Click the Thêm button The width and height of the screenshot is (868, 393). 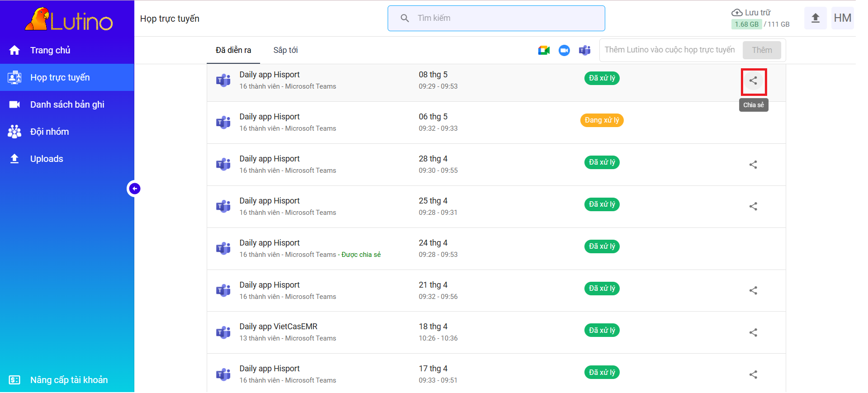pyautogui.click(x=762, y=50)
